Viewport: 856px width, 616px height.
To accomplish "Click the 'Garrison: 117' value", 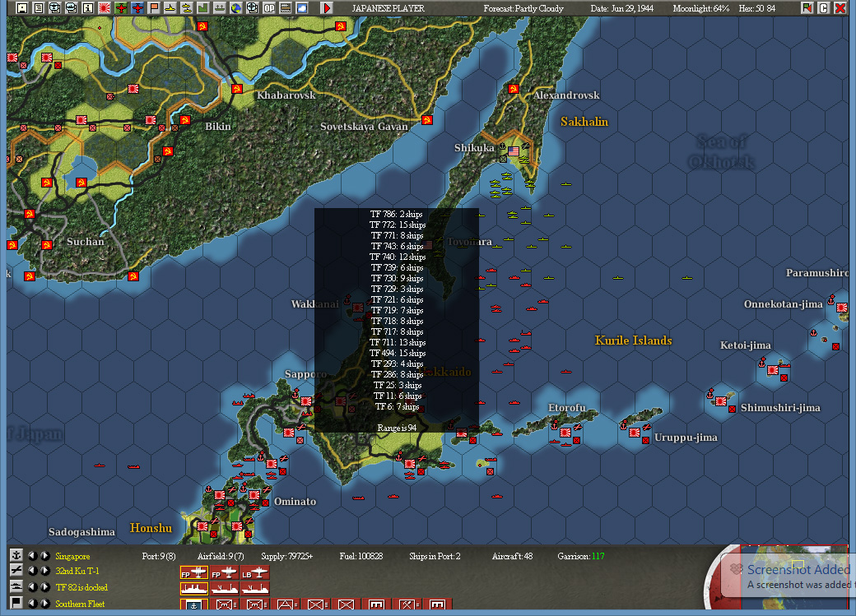I will (x=581, y=556).
